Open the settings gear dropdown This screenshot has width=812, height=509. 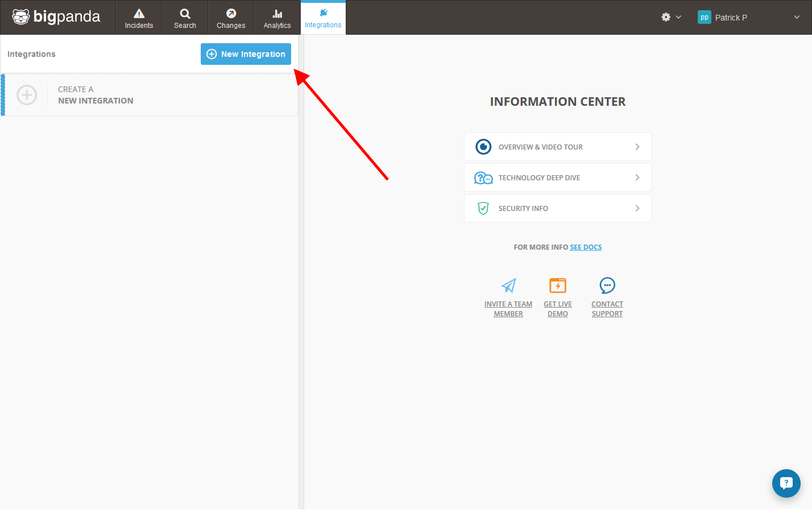point(670,17)
